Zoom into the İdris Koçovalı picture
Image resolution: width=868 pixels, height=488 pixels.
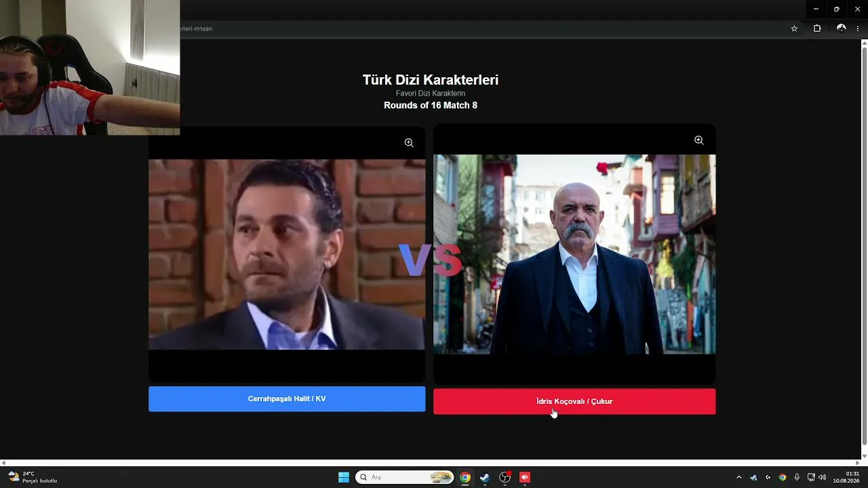point(698,140)
